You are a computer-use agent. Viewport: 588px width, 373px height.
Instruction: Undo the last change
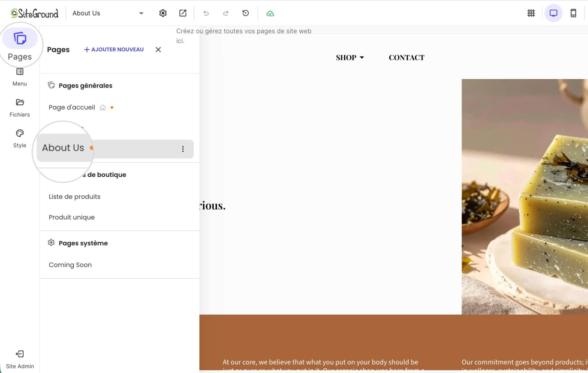(x=206, y=13)
